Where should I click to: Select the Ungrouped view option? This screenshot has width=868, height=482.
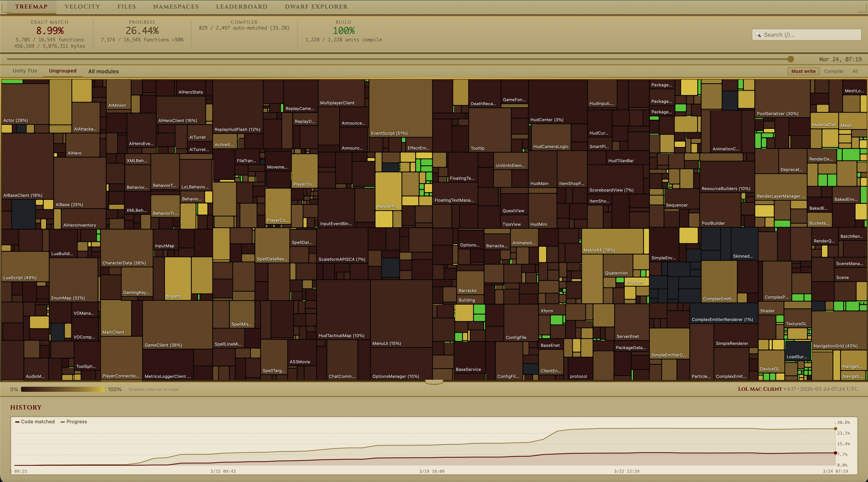click(x=63, y=71)
